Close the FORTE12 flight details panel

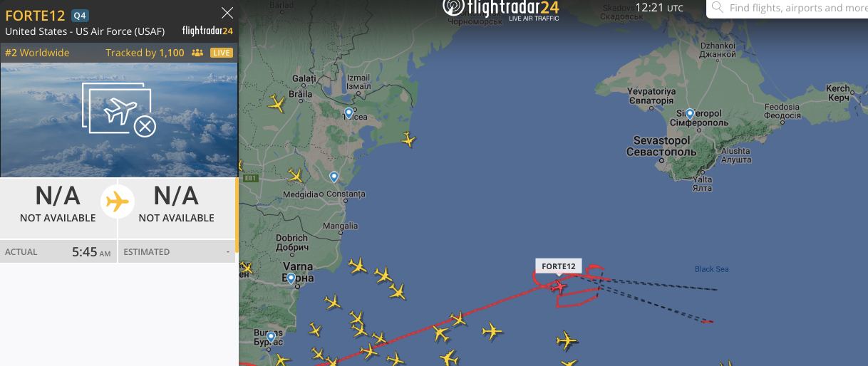pos(227,13)
